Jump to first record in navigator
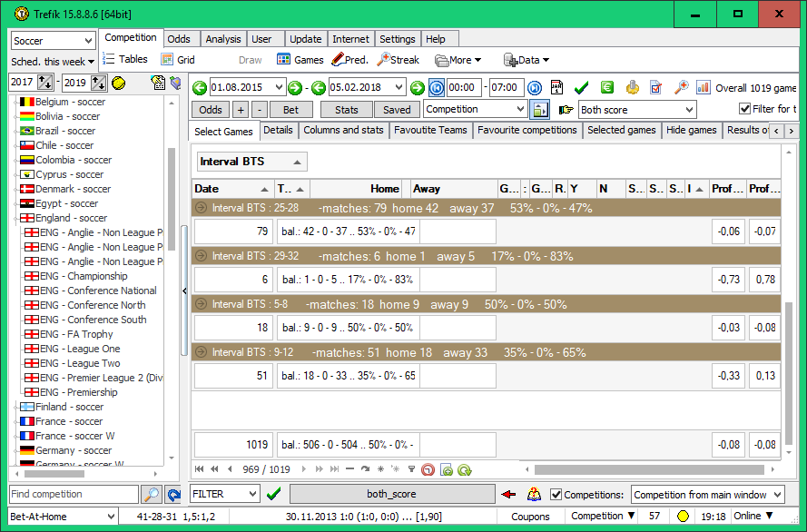Screen dimensions: 807x532 point(199,469)
